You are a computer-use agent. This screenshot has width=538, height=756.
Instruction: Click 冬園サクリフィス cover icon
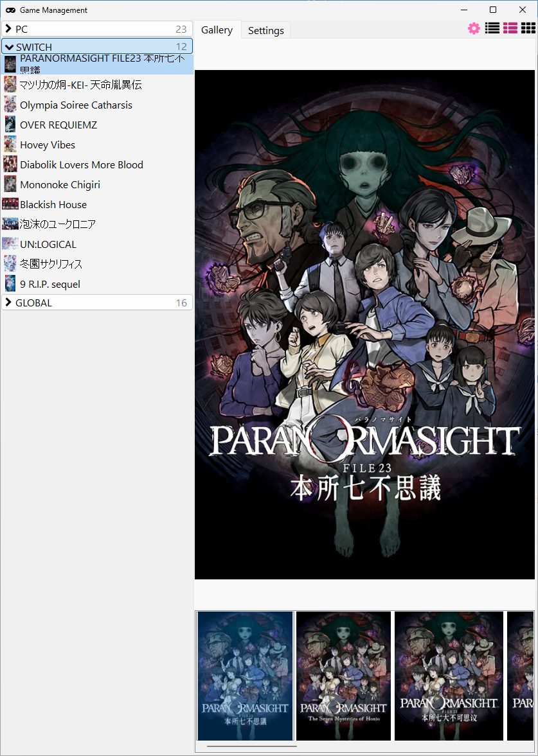click(10, 264)
